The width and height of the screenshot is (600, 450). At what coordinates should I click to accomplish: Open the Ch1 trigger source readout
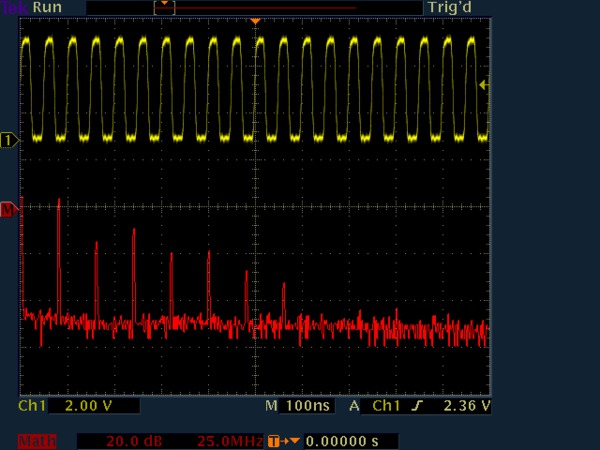pyautogui.click(x=386, y=407)
